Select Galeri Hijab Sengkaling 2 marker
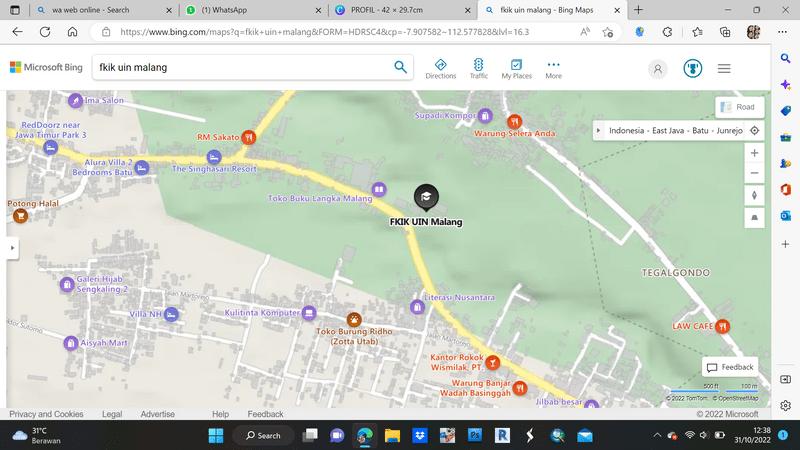The image size is (800, 450). [67, 284]
